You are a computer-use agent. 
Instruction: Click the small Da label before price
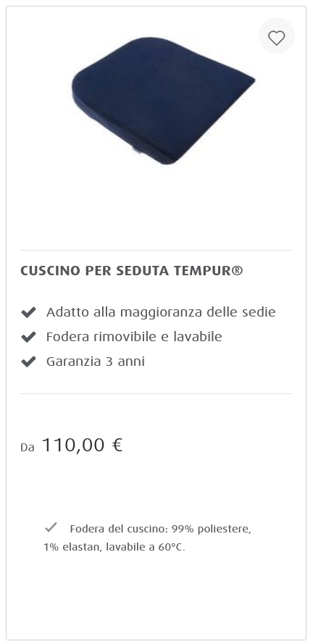27,447
